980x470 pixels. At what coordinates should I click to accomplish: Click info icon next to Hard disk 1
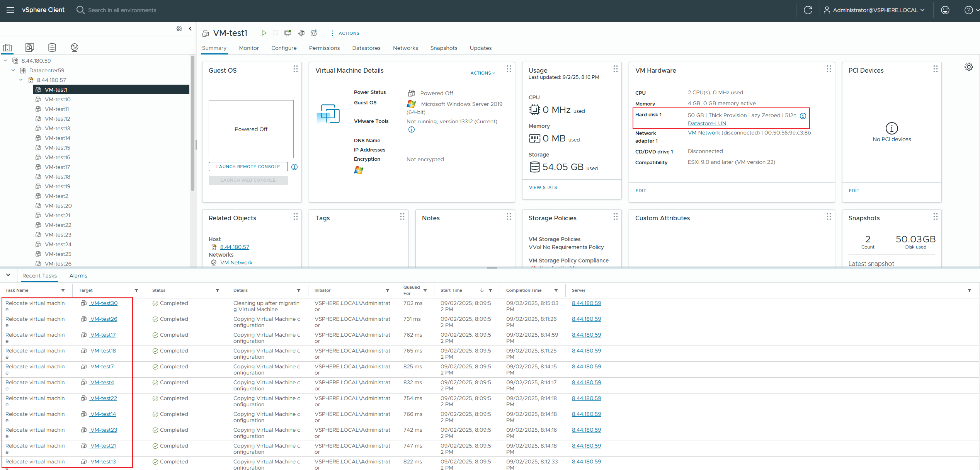coord(803,116)
